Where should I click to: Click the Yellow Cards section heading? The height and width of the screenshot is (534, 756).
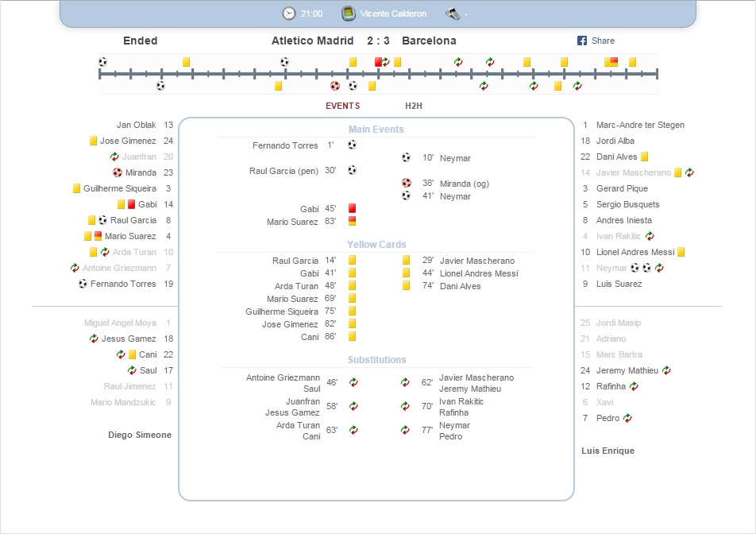[x=376, y=245]
